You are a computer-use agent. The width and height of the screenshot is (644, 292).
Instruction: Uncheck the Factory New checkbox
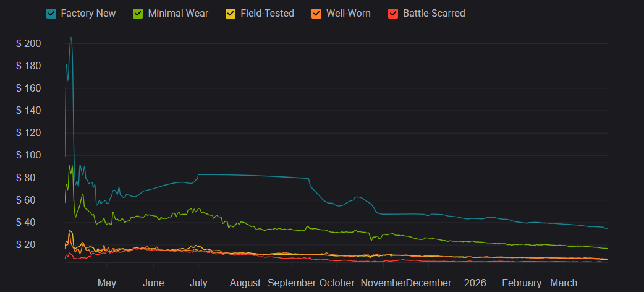pos(51,13)
